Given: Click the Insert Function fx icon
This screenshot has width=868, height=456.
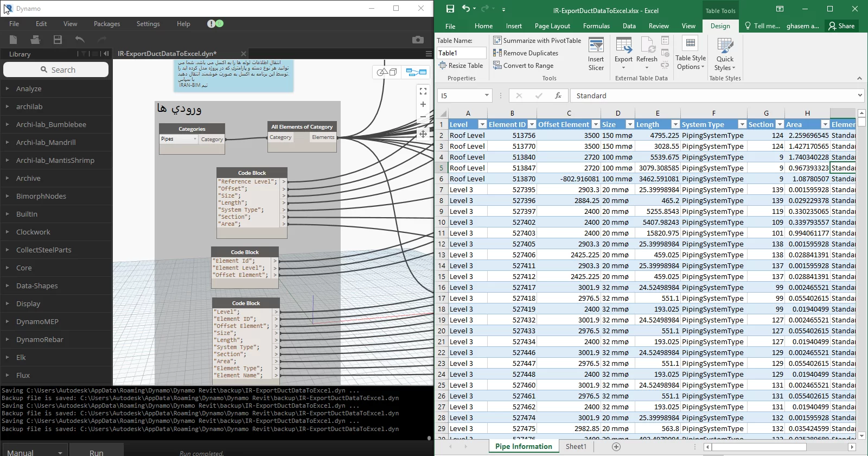Looking at the screenshot, I should click(558, 96).
